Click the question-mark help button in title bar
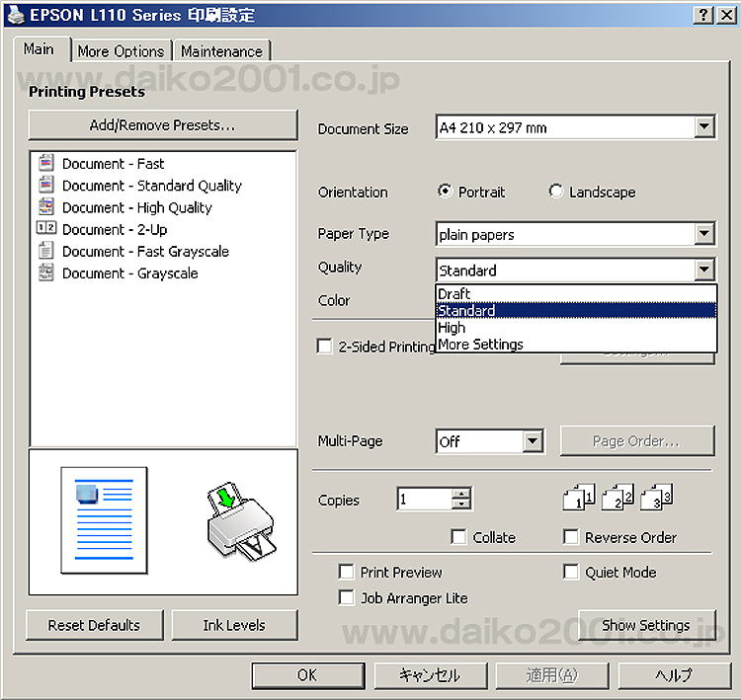The height and width of the screenshot is (700, 741). tap(702, 15)
